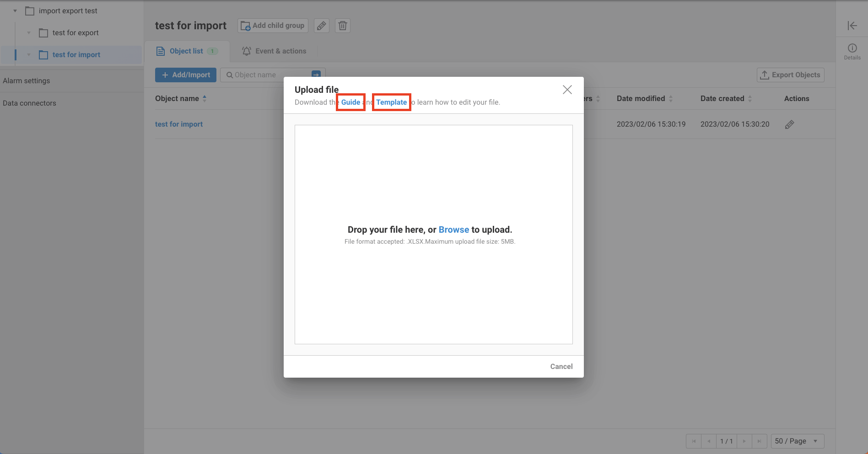Switch to Event & actions tab
Viewport: 868px width, 454px height.
click(275, 51)
